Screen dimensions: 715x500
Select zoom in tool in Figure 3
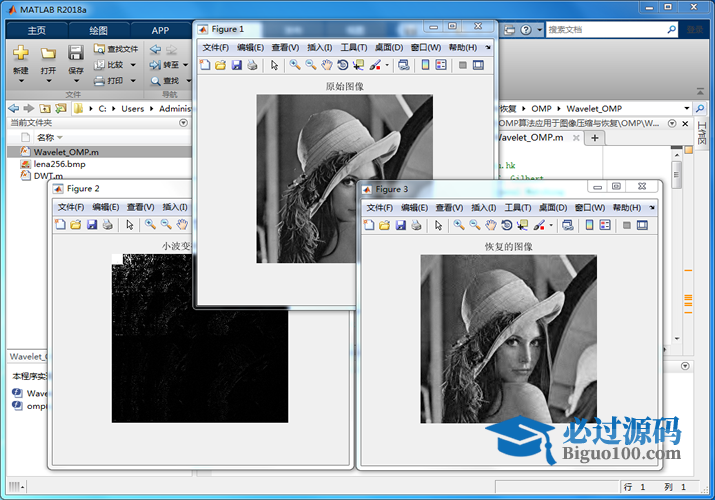[x=459, y=225]
